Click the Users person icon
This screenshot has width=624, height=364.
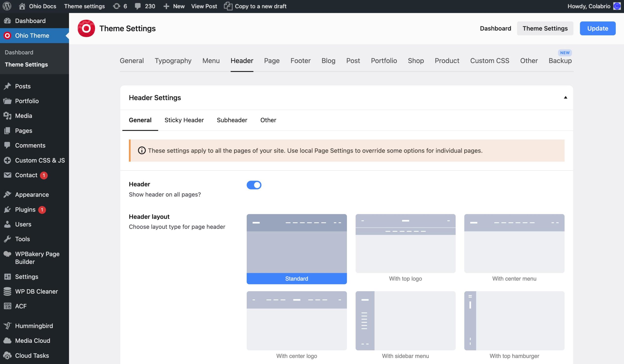[x=7, y=224]
